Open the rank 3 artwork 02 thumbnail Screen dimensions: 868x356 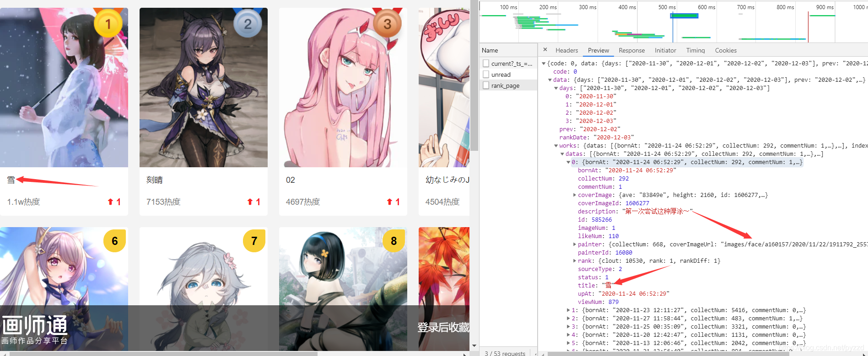coord(343,87)
